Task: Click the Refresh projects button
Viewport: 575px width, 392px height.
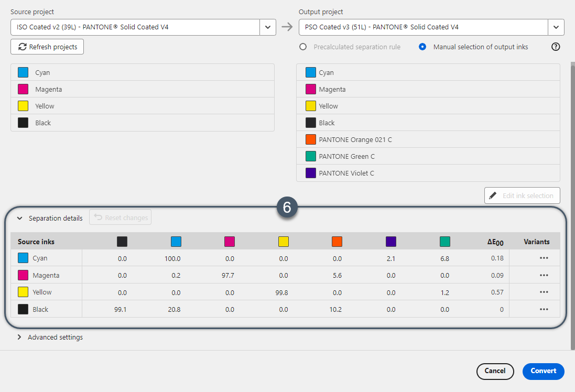Action: coord(47,47)
